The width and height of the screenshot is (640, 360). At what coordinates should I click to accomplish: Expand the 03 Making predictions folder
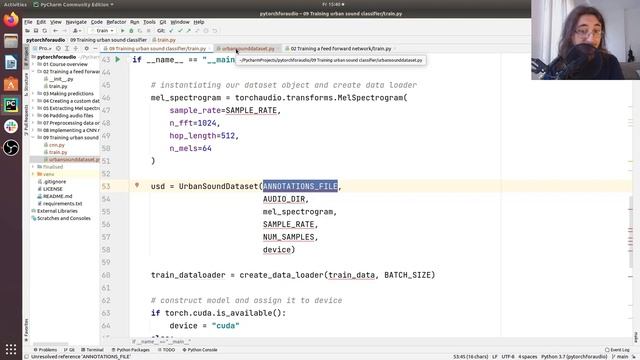pos(33,93)
